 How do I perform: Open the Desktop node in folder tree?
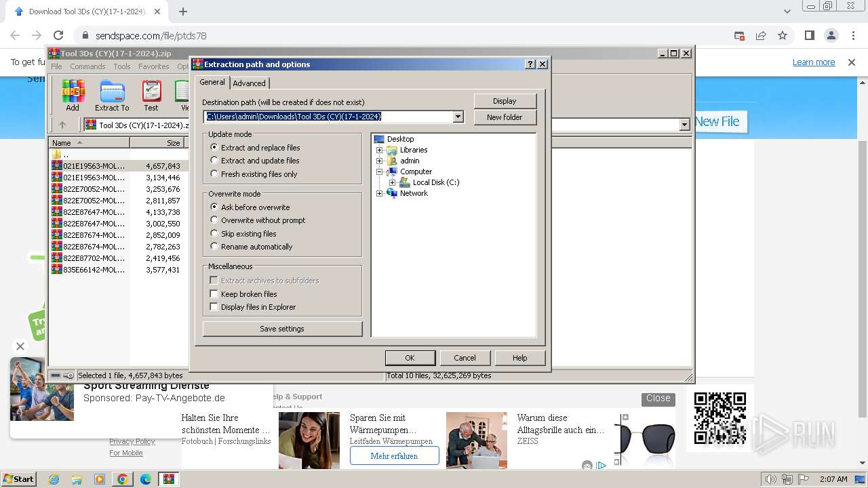[x=394, y=139]
